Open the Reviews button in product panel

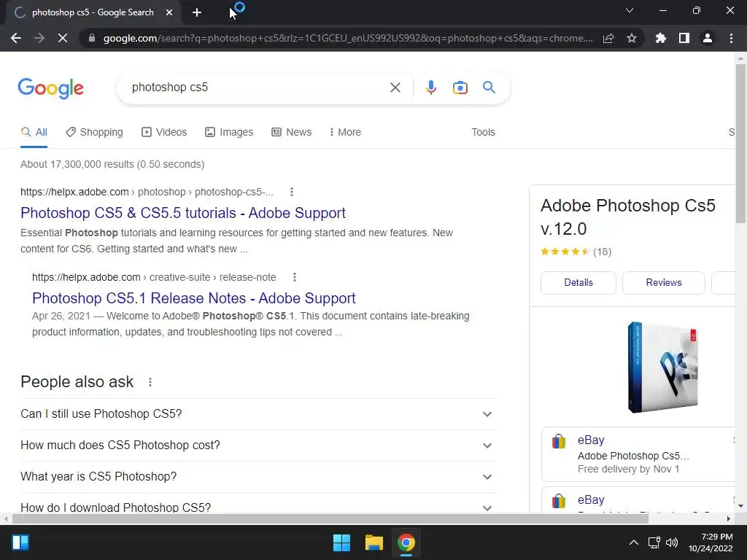point(664,283)
